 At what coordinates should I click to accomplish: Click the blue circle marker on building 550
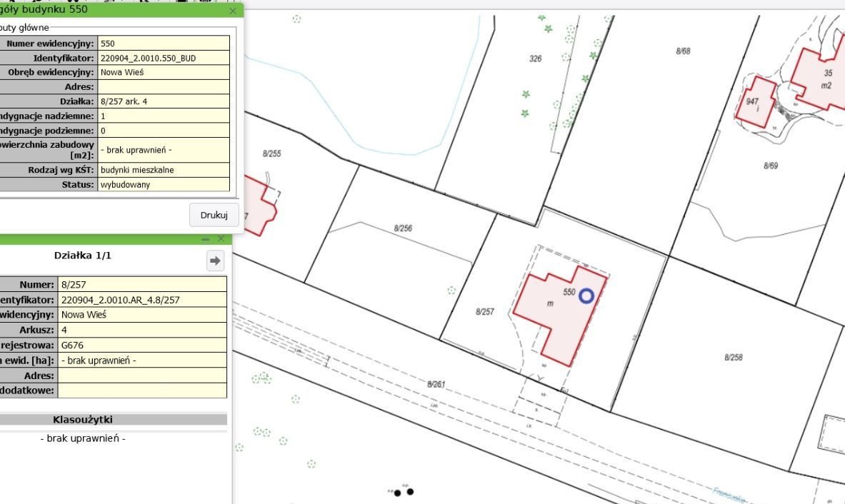(x=586, y=296)
